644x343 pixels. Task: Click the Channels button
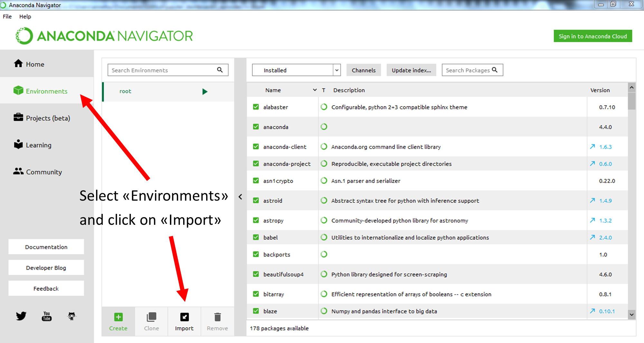[364, 70]
